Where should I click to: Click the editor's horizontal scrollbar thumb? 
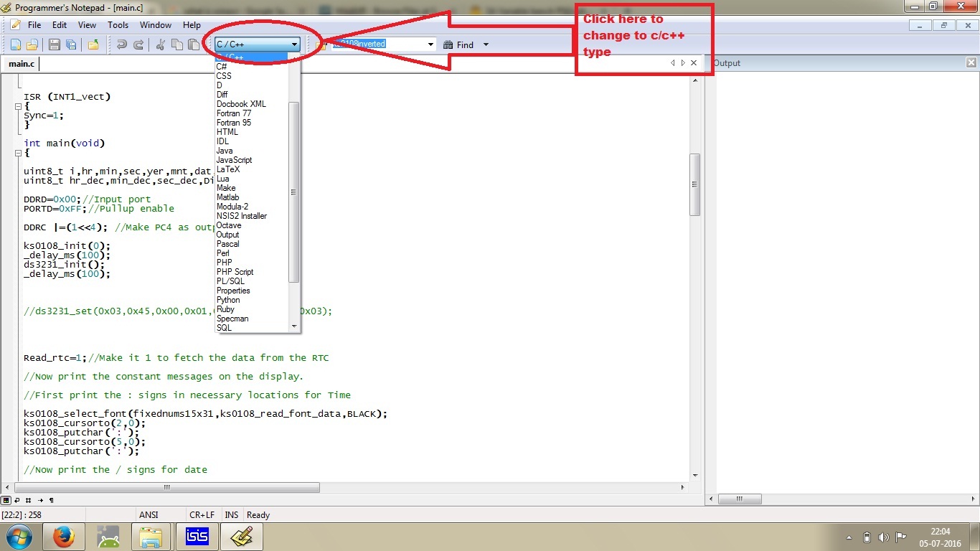click(x=166, y=487)
